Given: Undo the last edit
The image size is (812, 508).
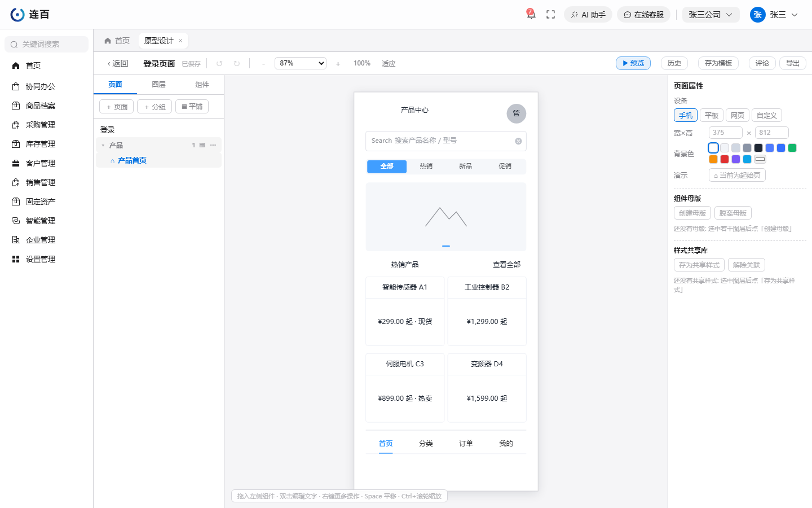Looking at the screenshot, I should (219, 64).
